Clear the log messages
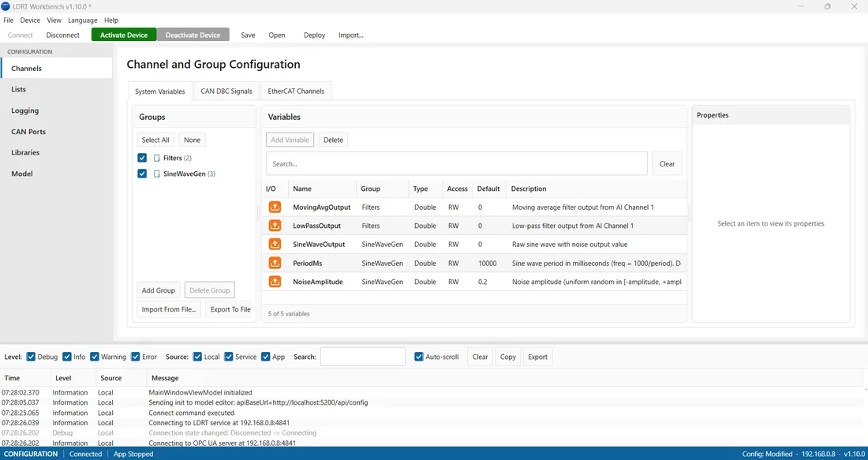 pyautogui.click(x=480, y=357)
